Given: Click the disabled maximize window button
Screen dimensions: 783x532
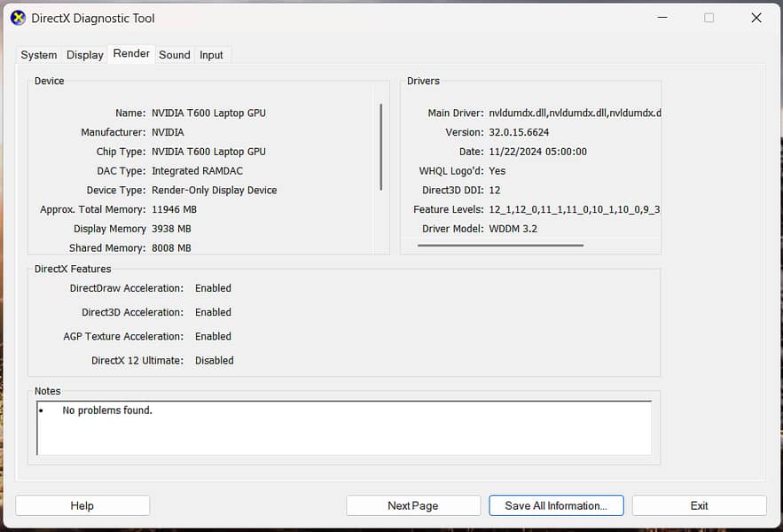Looking at the screenshot, I should pyautogui.click(x=709, y=18).
